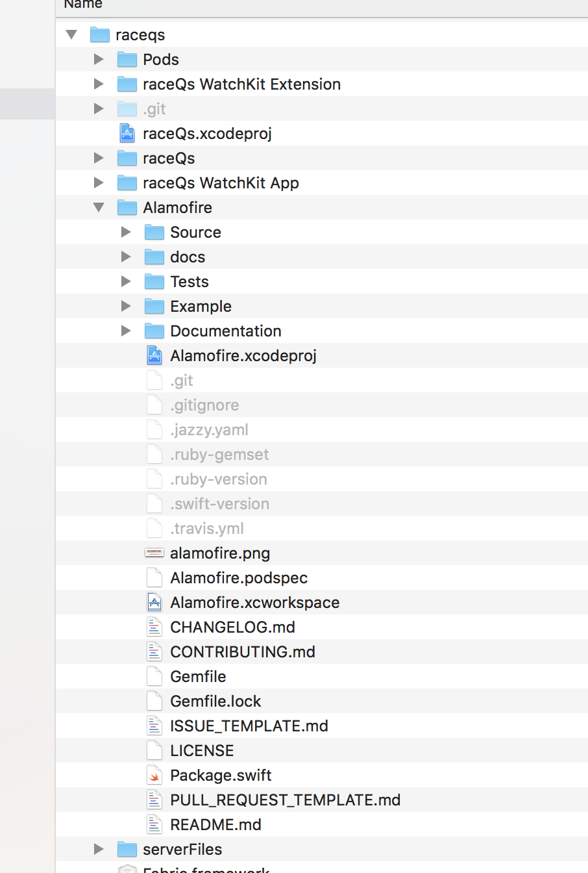Expand the raceQs WatchKit App folder

click(99, 183)
